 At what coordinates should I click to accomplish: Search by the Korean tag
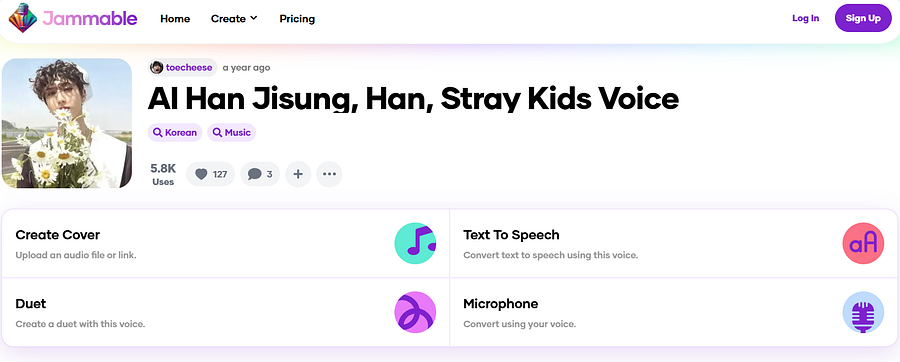tap(175, 133)
